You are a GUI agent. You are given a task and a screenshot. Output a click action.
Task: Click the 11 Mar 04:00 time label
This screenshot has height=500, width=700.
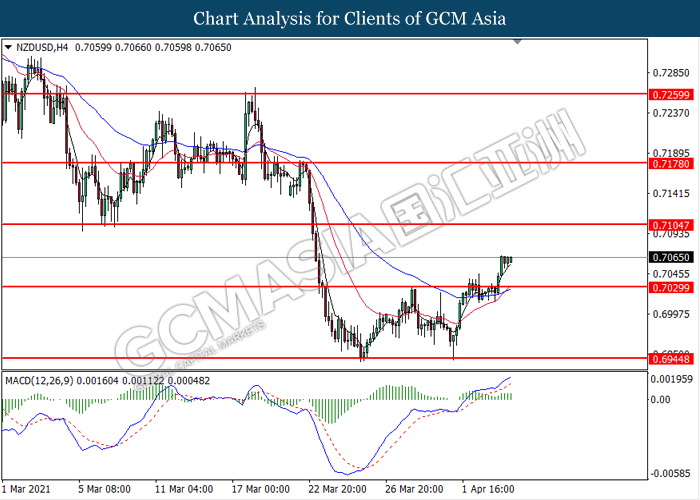click(x=184, y=489)
